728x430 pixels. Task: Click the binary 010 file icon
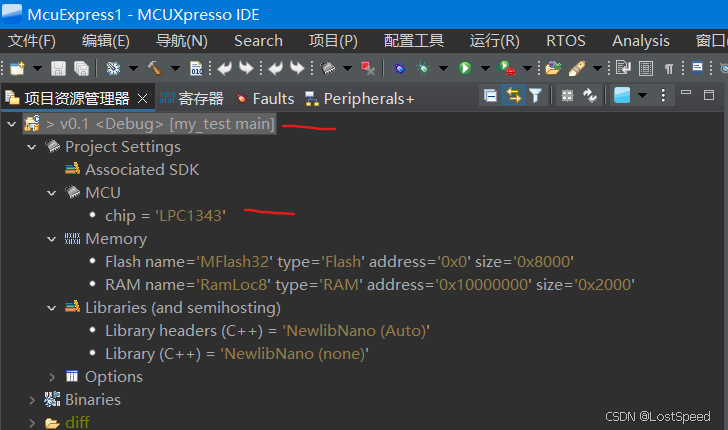(196, 69)
